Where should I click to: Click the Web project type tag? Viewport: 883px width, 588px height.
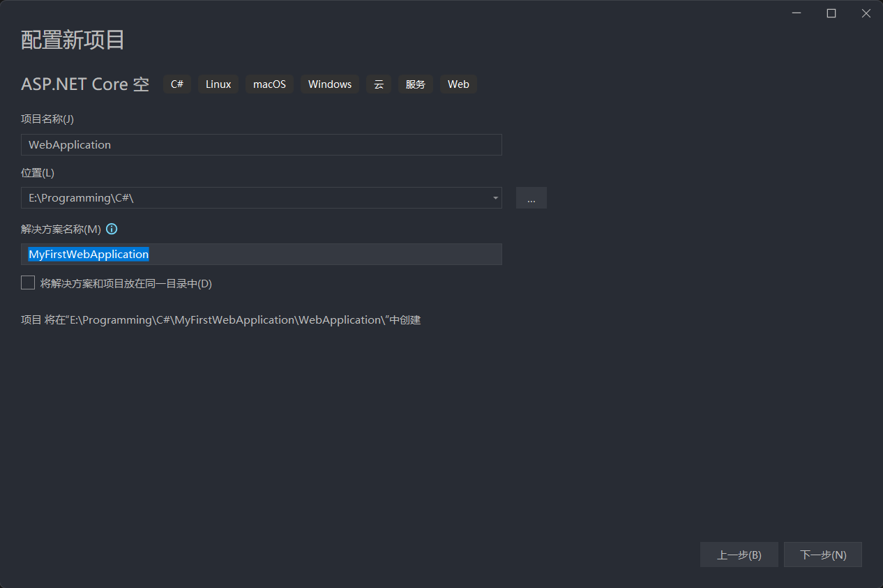[458, 84]
